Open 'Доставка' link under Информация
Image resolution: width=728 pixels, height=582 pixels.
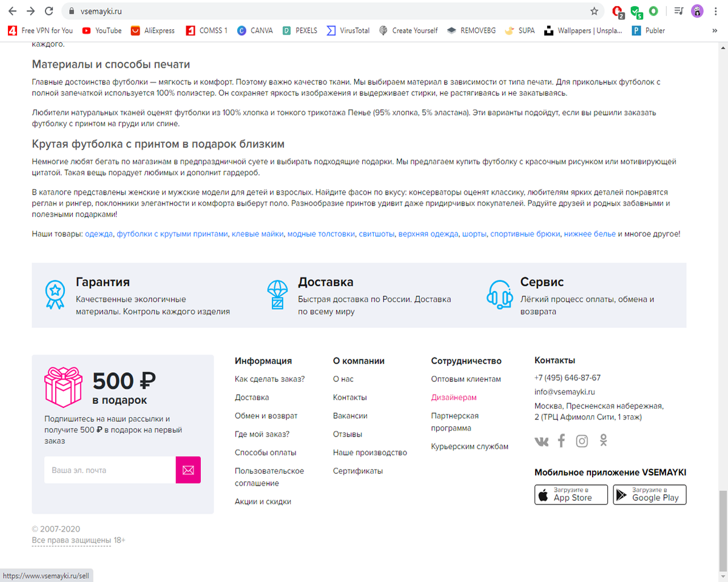pyautogui.click(x=252, y=397)
